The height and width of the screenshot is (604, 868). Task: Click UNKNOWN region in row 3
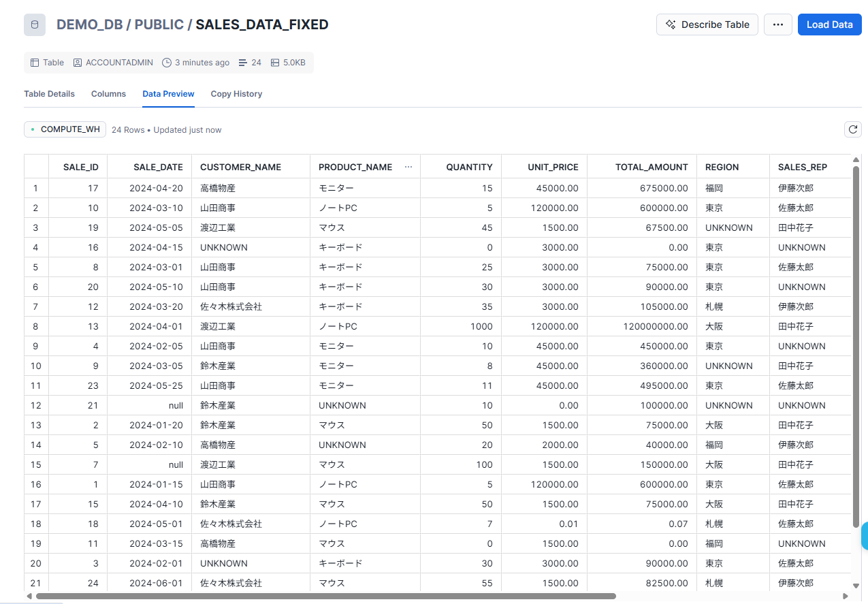[733, 227]
